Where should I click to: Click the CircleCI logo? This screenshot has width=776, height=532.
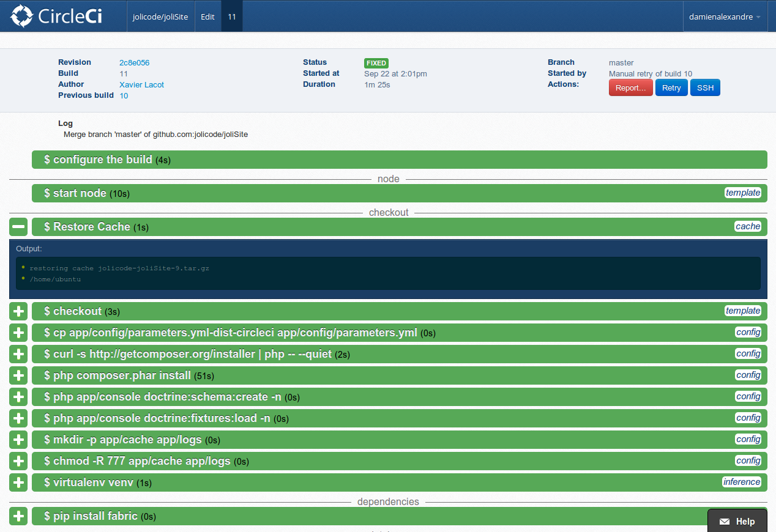(x=56, y=17)
